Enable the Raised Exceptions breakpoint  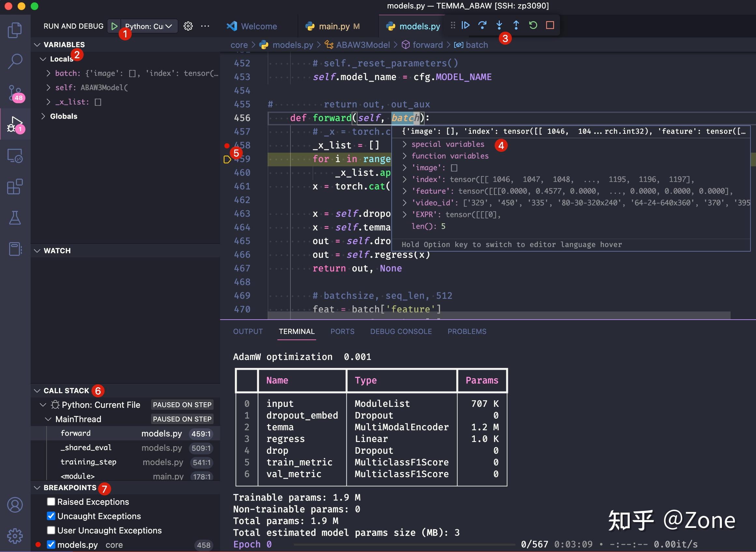(51, 502)
